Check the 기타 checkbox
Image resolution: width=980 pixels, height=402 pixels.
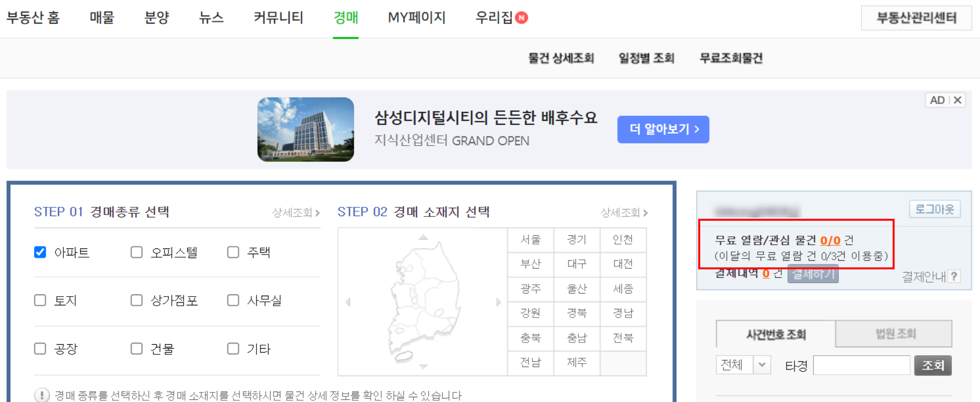[233, 348]
